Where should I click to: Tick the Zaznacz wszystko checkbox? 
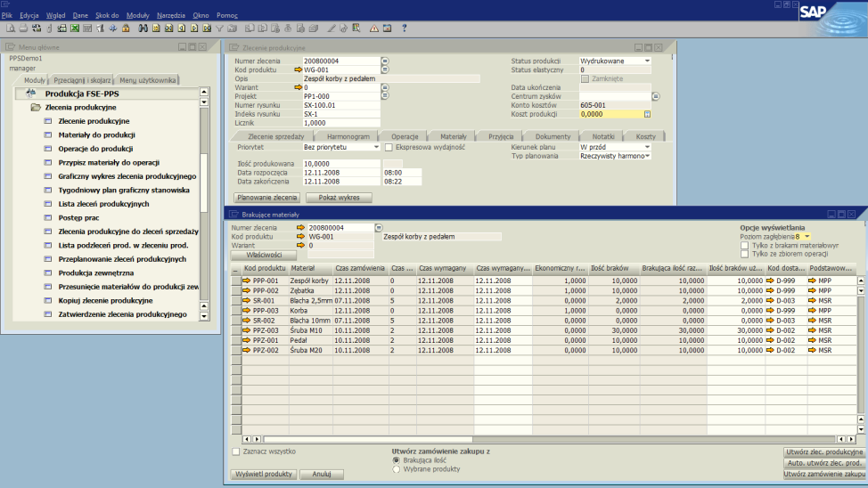tap(236, 451)
